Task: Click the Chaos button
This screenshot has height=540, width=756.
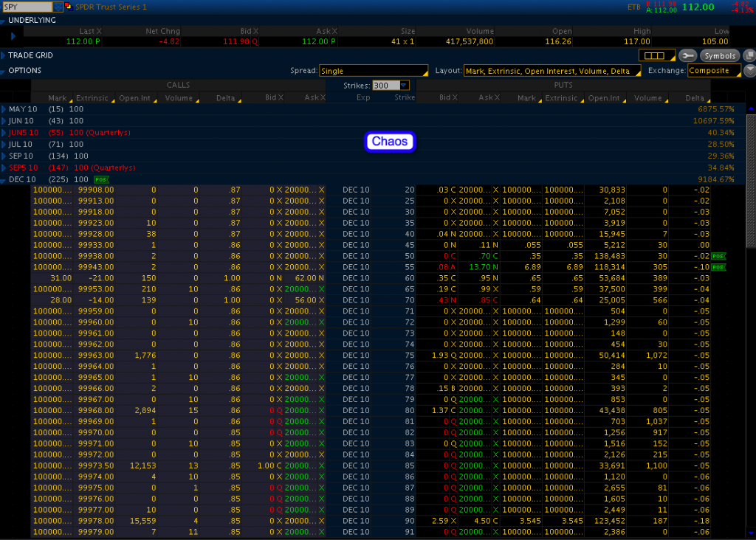Action: click(x=390, y=142)
